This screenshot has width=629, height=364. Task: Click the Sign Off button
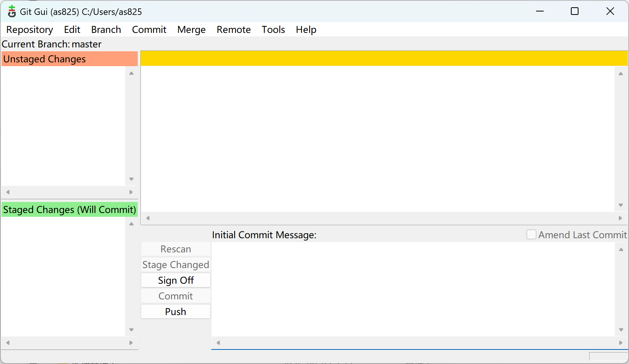176,280
